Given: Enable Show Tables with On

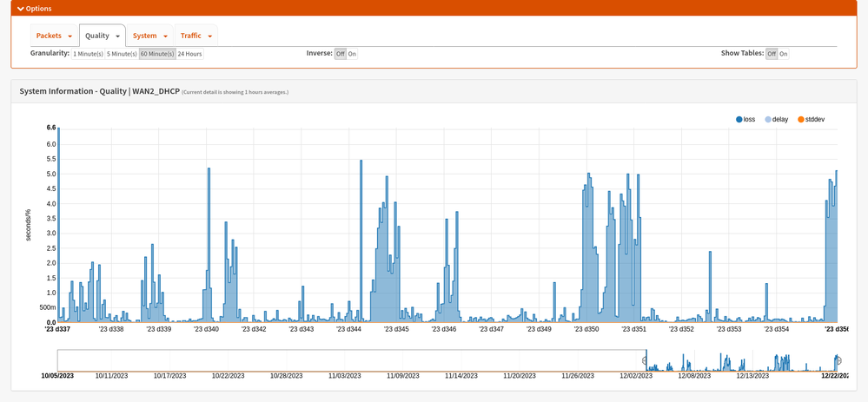Looking at the screenshot, I should coord(783,54).
